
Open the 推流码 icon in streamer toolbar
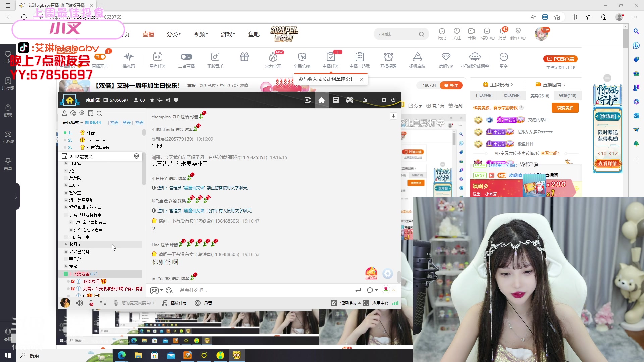(128, 60)
